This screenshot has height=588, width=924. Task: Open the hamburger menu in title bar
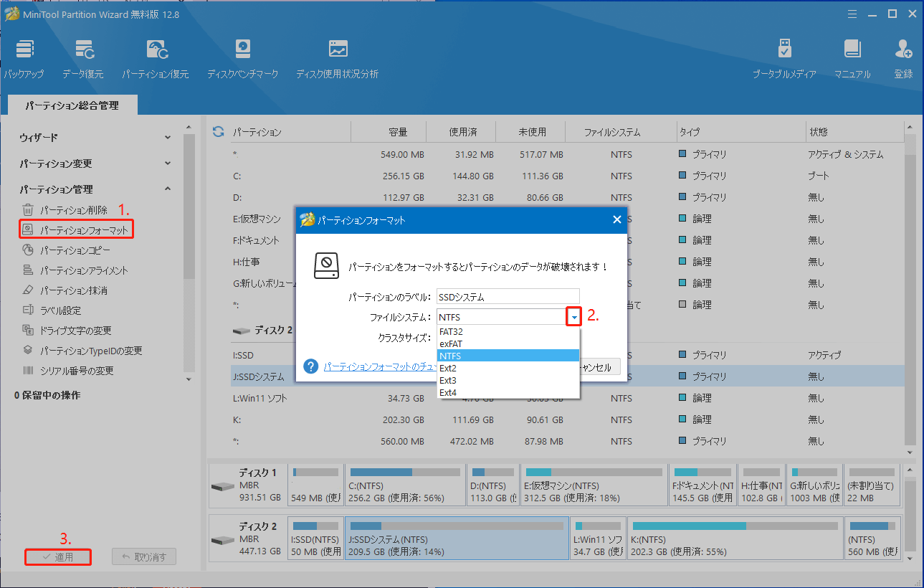point(852,14)
